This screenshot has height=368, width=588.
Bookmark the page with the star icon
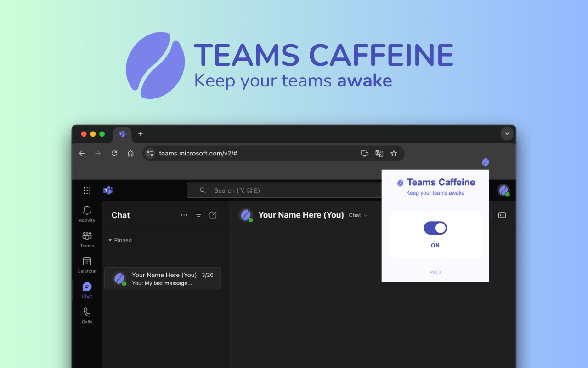394,153
